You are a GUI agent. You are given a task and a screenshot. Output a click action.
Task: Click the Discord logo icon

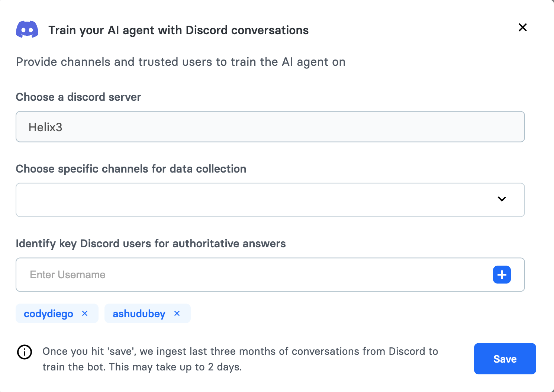click(27, 29)
